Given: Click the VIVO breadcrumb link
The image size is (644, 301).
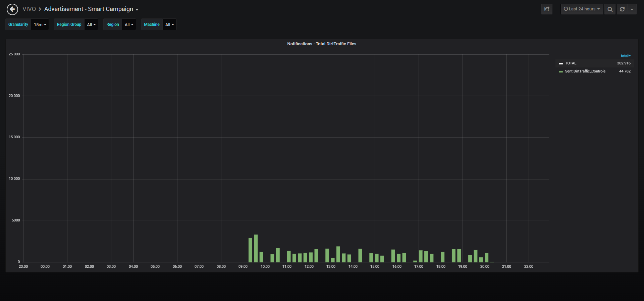Looking at the screenshot, I should pos(29,9).
